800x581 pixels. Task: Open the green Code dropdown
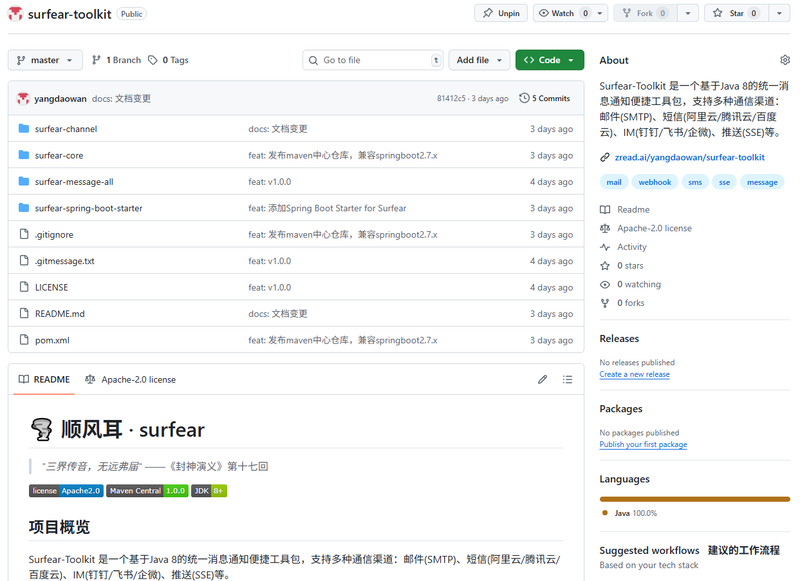point(549,60)
